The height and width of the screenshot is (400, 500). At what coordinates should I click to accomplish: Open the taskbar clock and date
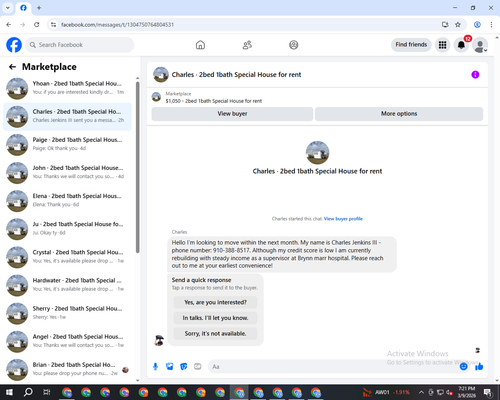[467, 392]
